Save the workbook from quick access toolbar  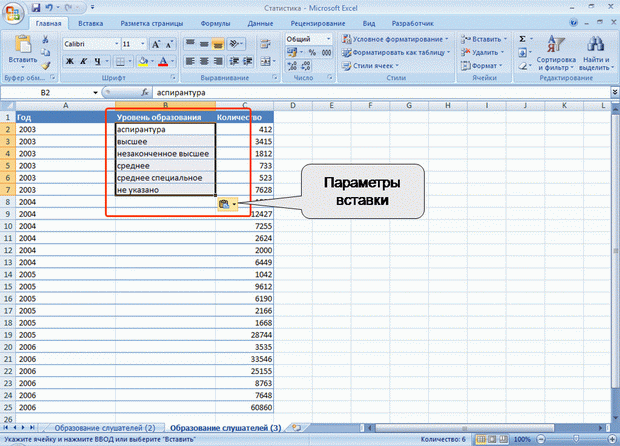pos(36,8)
